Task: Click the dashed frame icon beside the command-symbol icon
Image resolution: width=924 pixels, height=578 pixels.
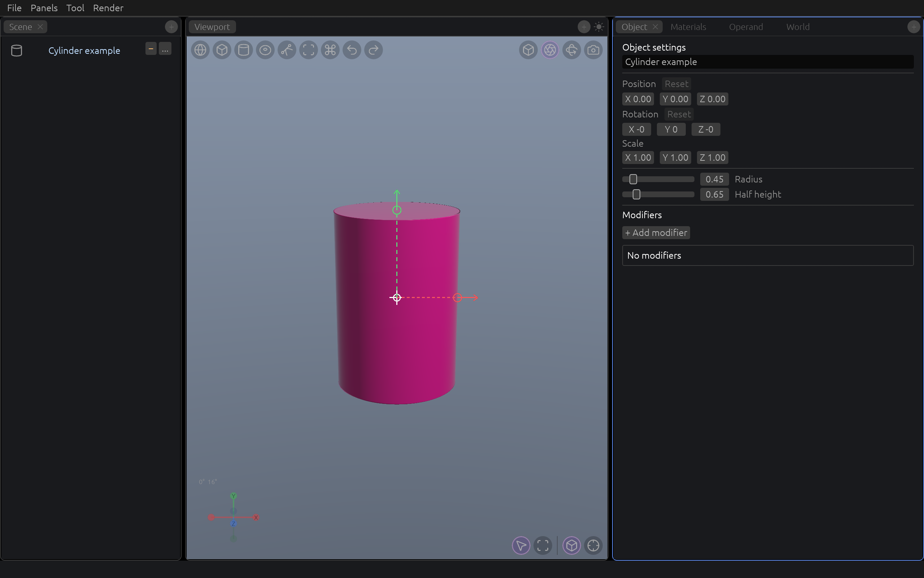Action: click(x=309, y=50)
